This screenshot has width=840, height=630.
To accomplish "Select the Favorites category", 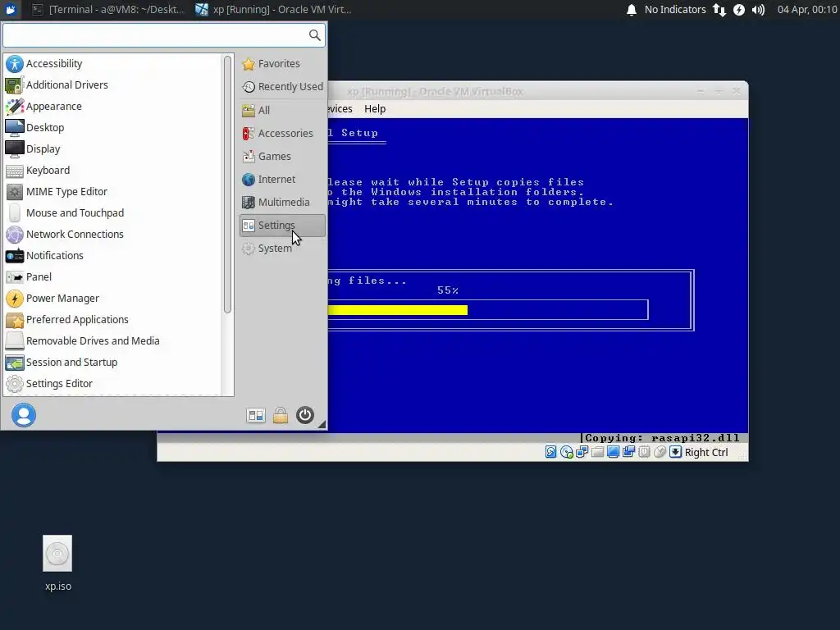I will (x=282, y=64).
